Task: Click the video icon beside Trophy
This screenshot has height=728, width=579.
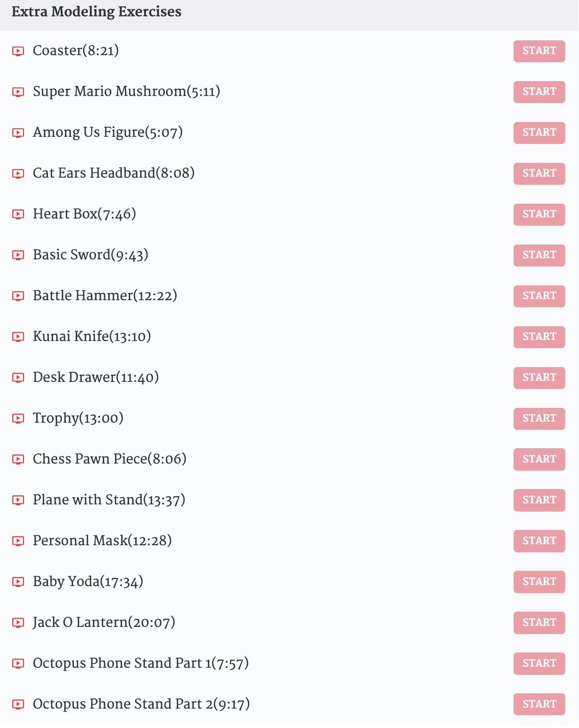Action: tap(18, 419)
